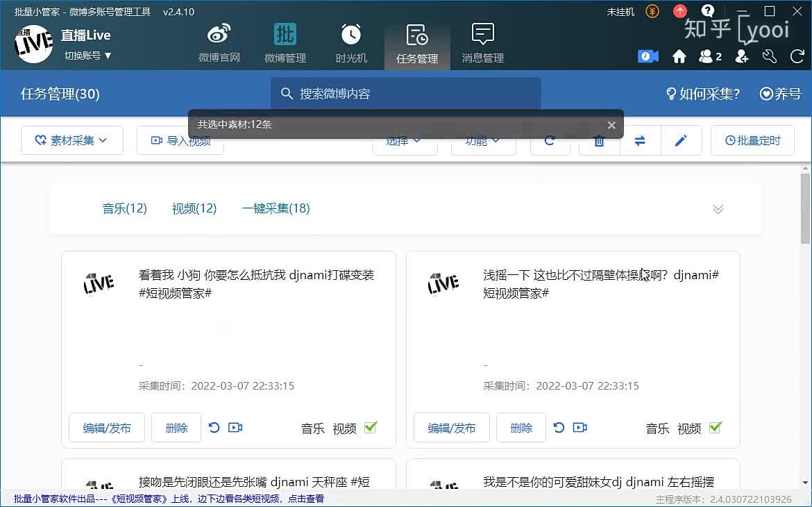Click the LIVE avatar on 浅摇一下 card
812x507 pixels.
(x=443, y=283)
